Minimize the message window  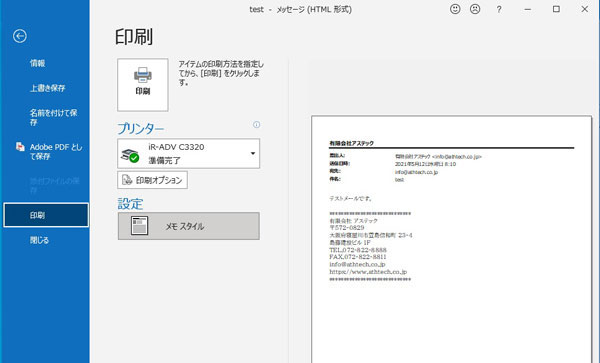[528, 9]
